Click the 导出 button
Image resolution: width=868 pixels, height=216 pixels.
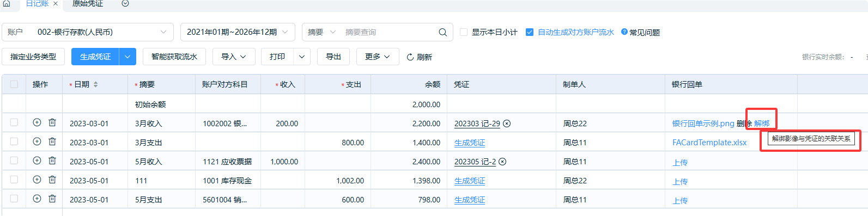[x=333, y=57]
